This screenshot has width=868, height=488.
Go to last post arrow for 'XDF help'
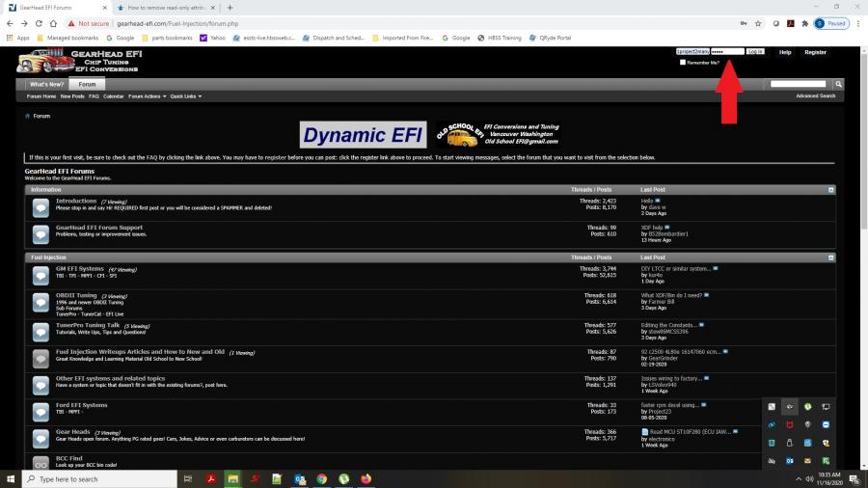tap(672, 228)
